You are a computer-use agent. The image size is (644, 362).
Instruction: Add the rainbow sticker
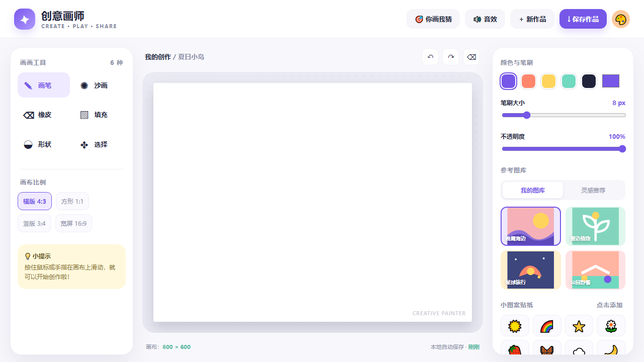547,326
